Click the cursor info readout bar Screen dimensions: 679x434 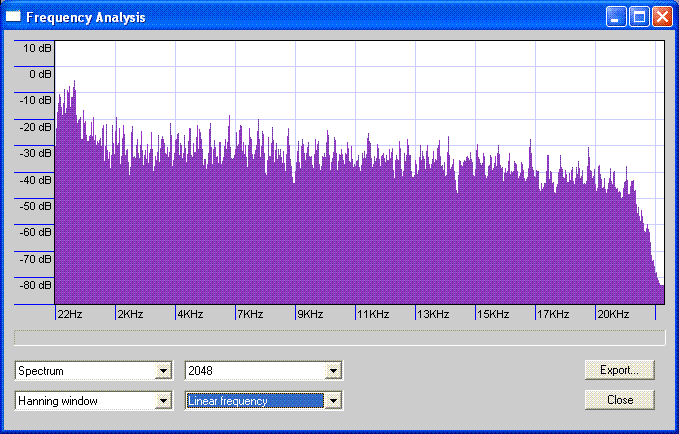(x=340, y=338)
